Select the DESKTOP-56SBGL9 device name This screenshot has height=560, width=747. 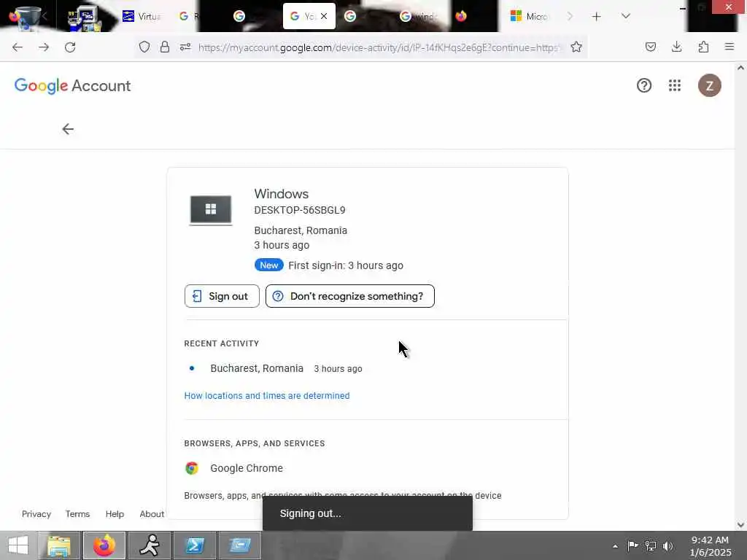[300, 210]
